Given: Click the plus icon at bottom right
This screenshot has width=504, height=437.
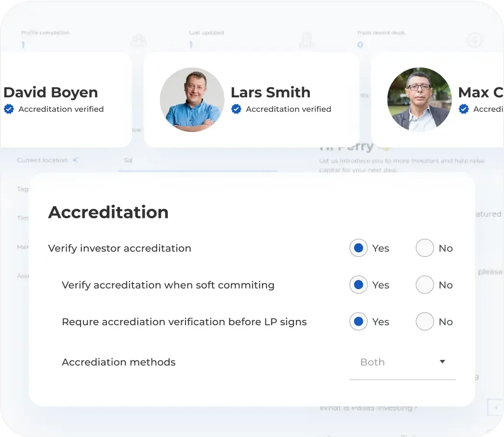Looking at the screenshot, I should click(495, 407).
